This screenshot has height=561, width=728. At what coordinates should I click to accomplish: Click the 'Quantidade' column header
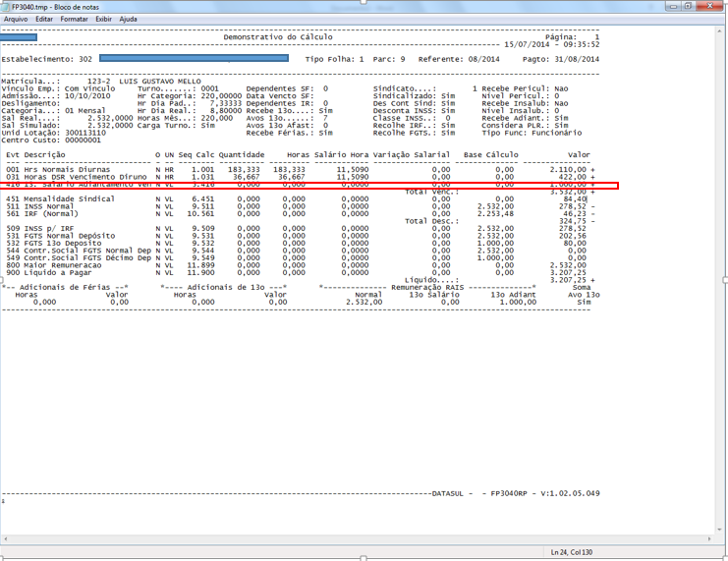click(x=242, y=154)
